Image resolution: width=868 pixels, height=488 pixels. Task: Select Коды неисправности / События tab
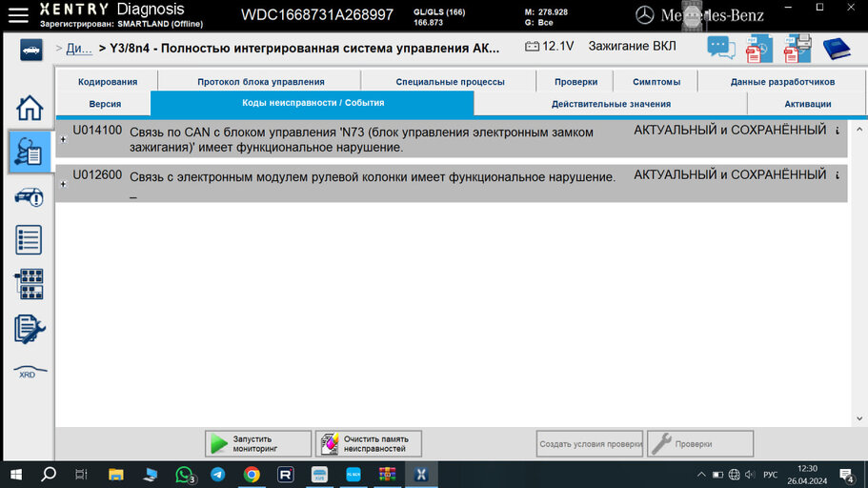click(x=313, y=103)
